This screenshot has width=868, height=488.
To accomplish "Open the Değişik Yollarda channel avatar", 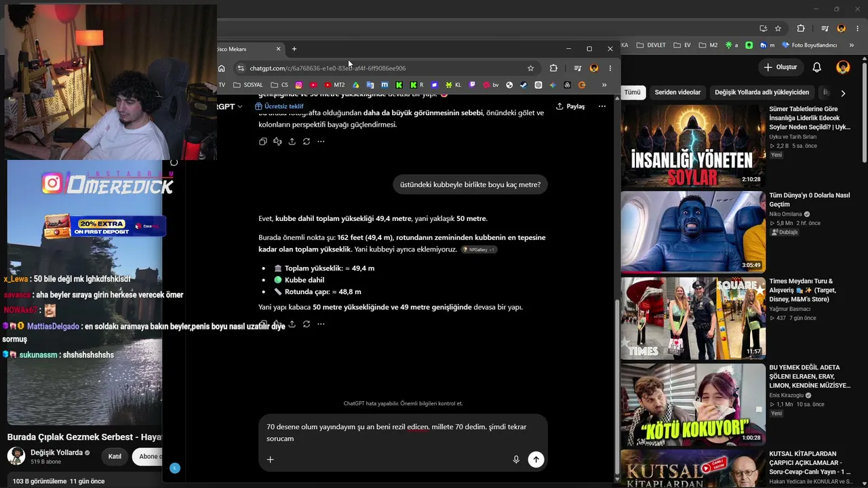I will click(16, 456).
